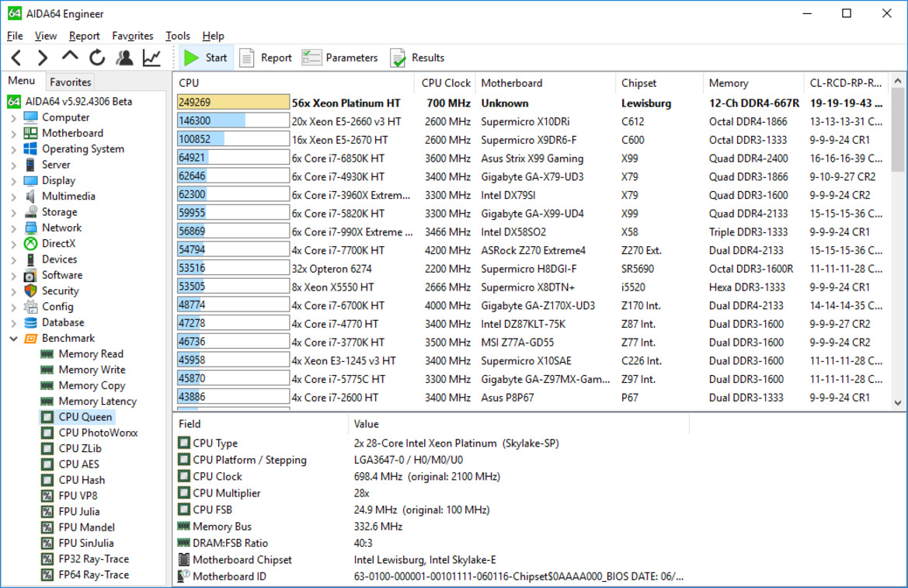Image resolution: width=908 pixels, height=588 pixels.
Task: Select Memory Read benchmark icon
Action: pos(47,354)
